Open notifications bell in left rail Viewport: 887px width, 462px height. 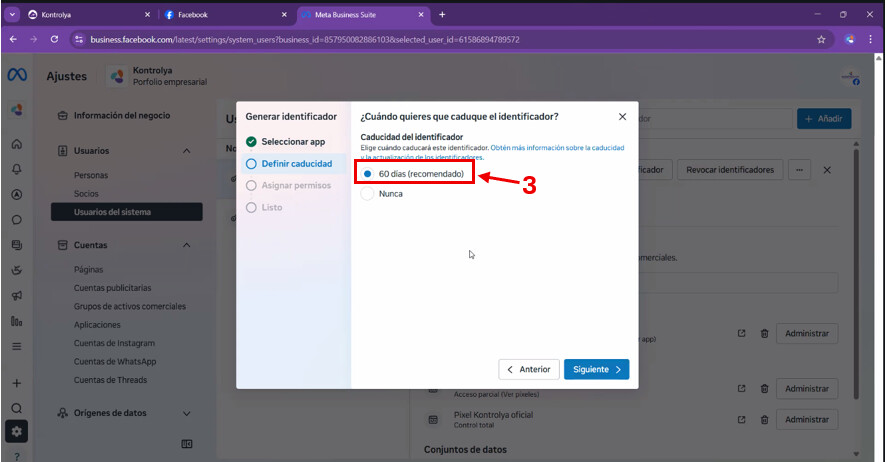16,169
